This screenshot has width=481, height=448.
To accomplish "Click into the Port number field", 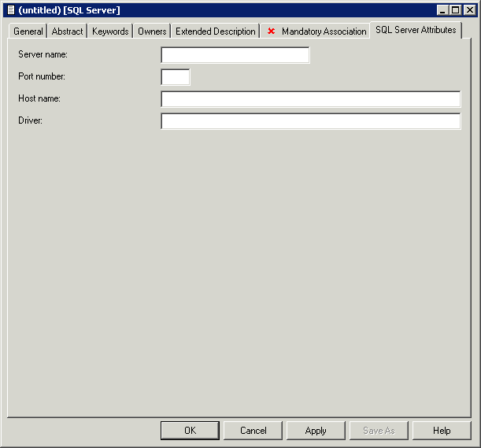I will point(175,77).
